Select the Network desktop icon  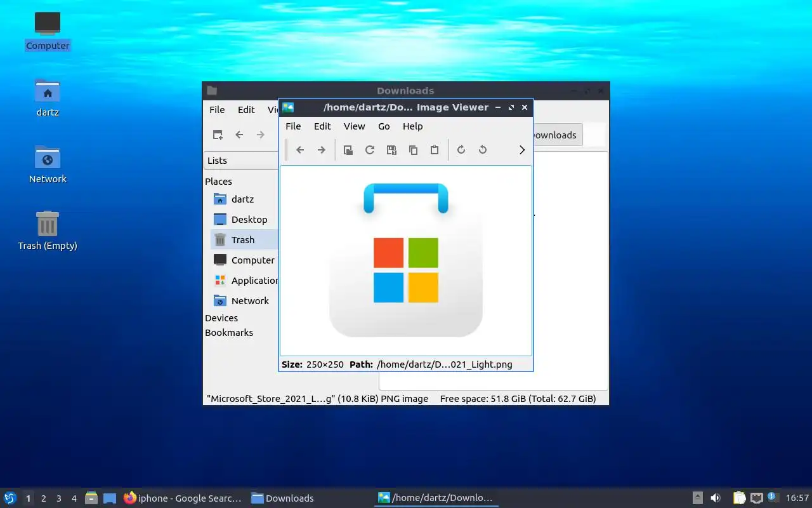48,164
